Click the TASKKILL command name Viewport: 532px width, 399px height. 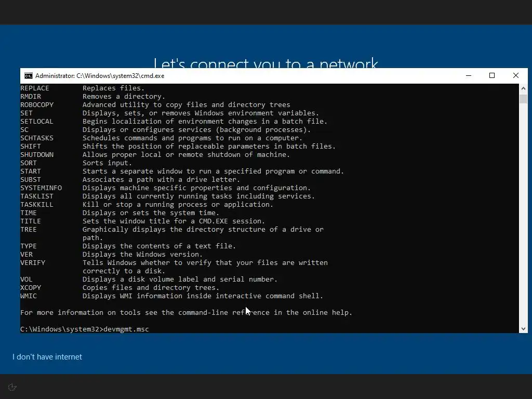(x=37, y=205)
